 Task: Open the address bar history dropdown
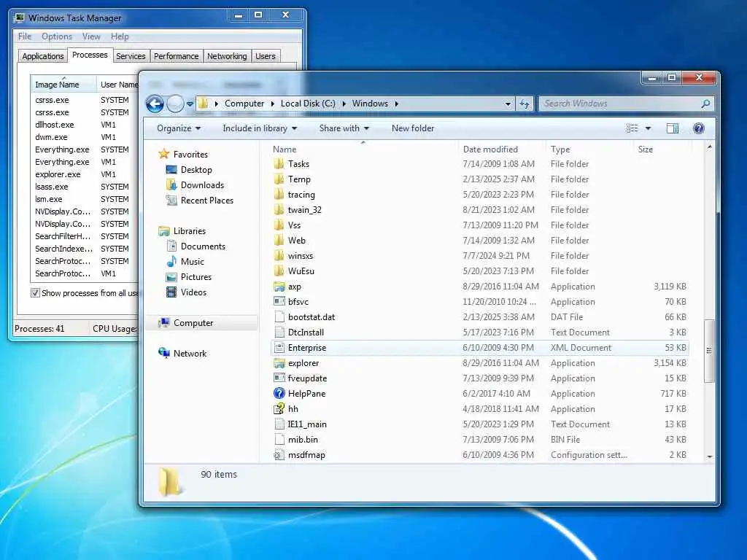[x=508, y=104]
